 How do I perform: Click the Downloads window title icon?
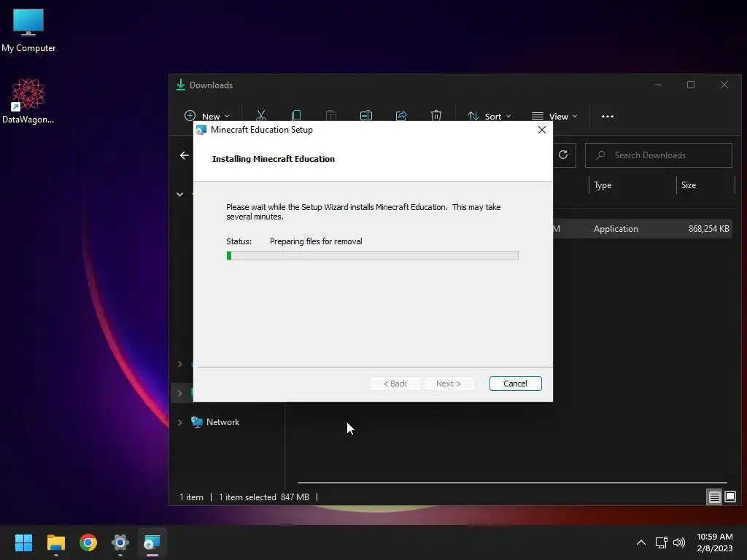pyautogui.click(x=181, y=85)
